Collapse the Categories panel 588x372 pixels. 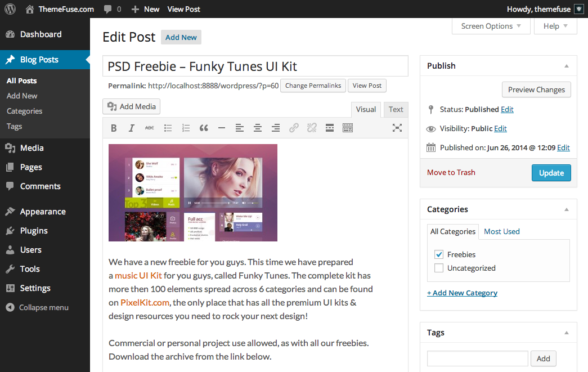coord(567,209)
